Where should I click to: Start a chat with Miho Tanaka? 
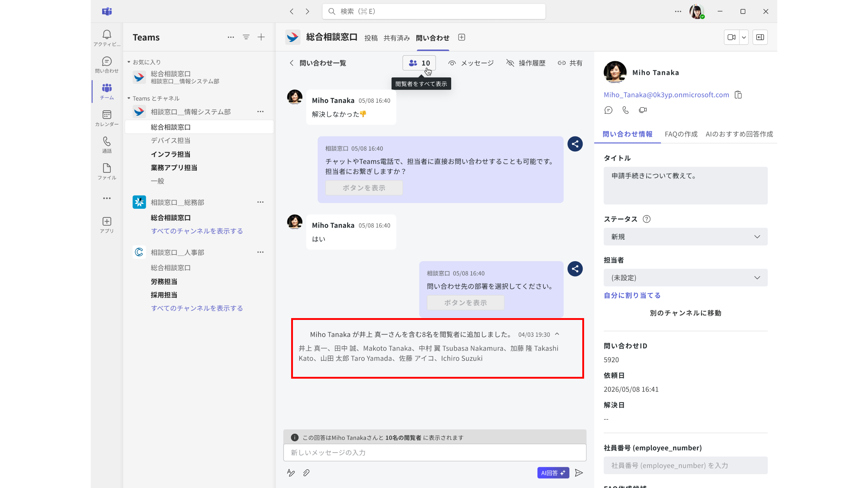click(x=609, y=110)
